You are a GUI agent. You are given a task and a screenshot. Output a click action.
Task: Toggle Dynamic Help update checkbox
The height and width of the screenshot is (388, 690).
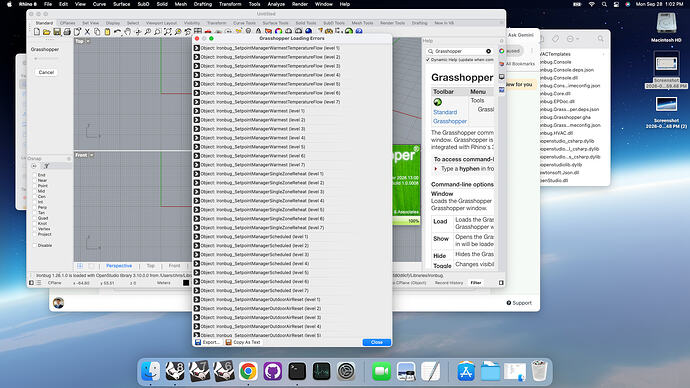[x=428, y=59]
